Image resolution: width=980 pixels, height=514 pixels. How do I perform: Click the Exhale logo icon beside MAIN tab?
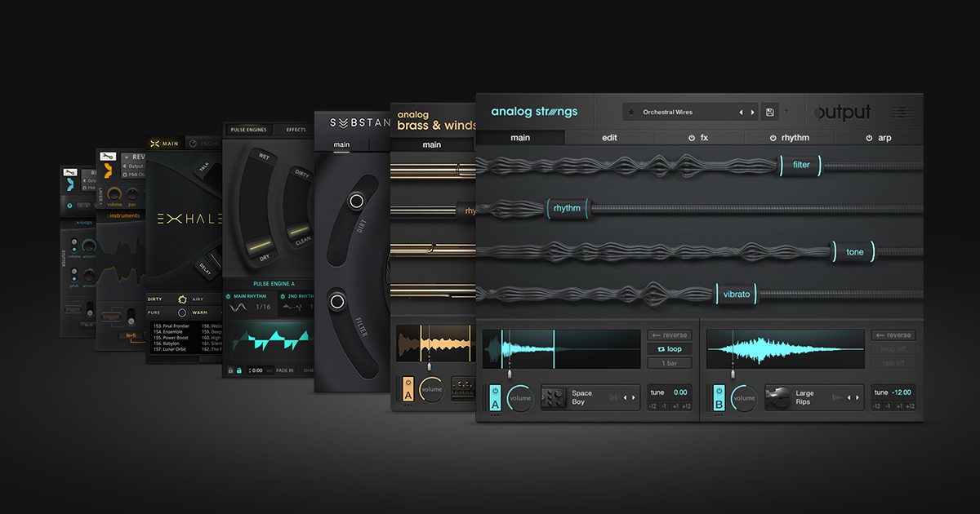click(x=154, y=144)
